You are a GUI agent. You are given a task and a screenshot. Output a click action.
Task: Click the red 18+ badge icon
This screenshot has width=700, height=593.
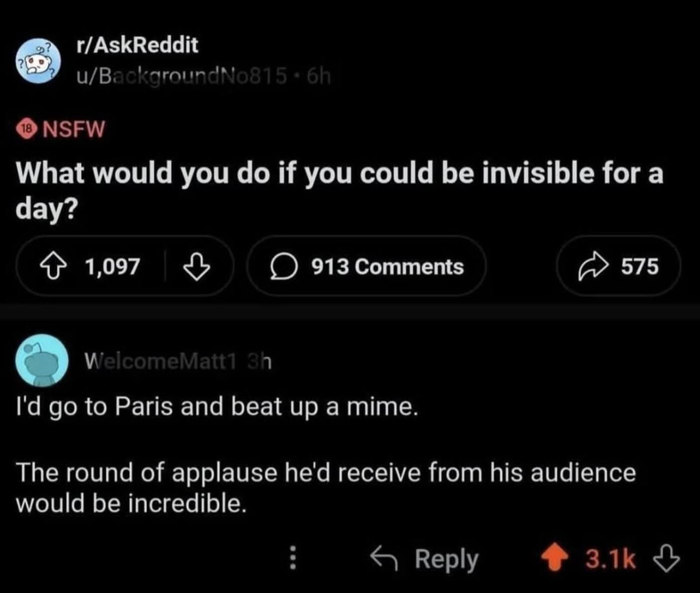pos(28,129)
